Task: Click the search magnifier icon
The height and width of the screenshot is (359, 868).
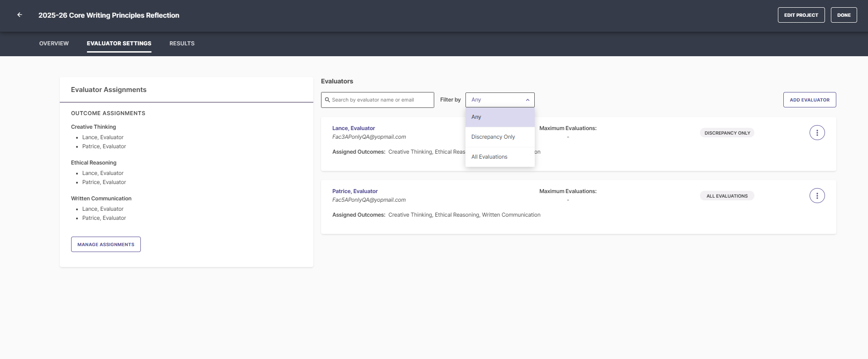Action: (x=327, y=100)
